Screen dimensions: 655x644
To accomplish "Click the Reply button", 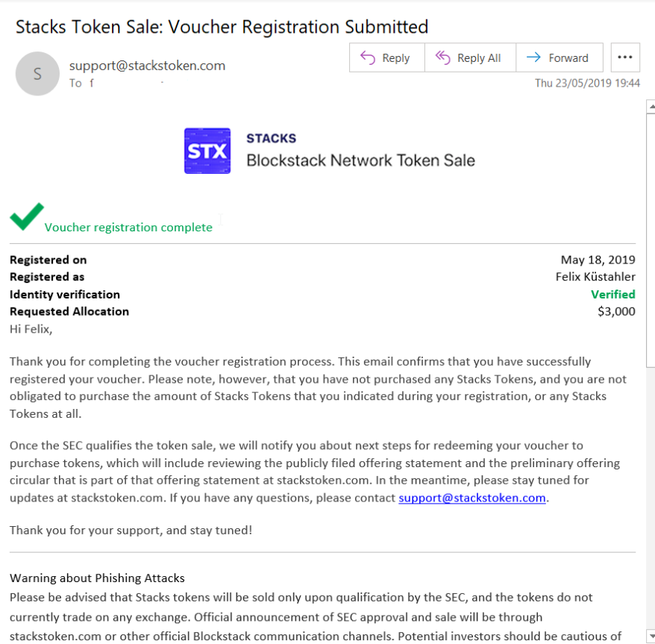I will [386, 58].
